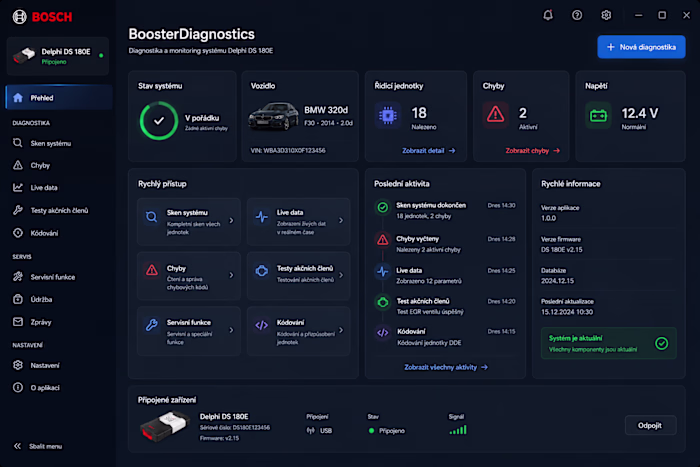Click the Verze aplikace 1.0.0 value

click(x=549, y=218)
